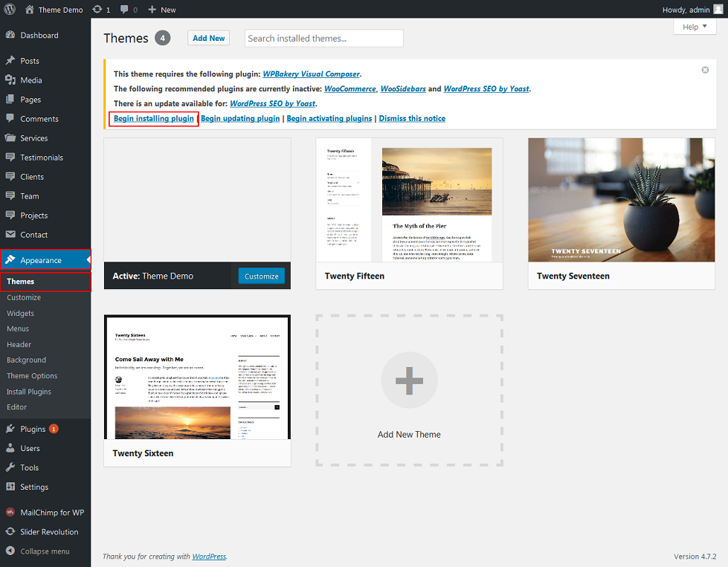Open Widgets under Appearance submenu
This screenshot has width=728, height=567.
pos(21,314)
